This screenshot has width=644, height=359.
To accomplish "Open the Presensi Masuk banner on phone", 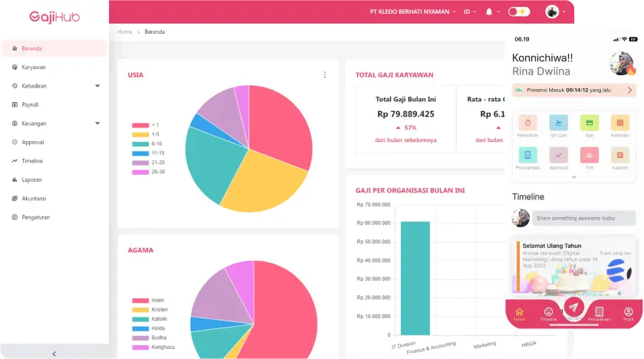I will coord(573,90).
